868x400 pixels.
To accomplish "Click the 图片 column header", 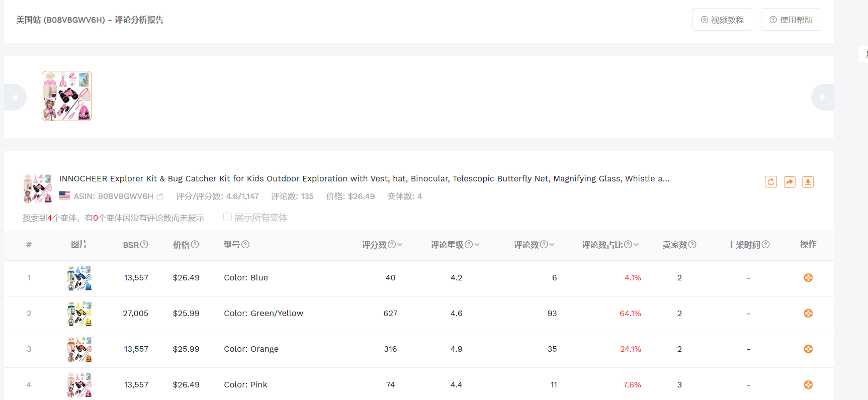I will click(x=79, y=245).
